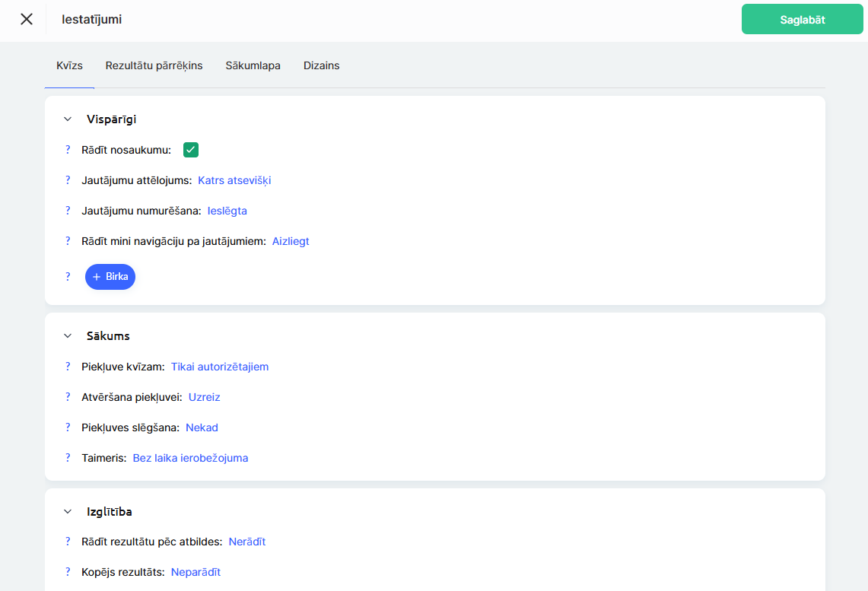Click the question mark beside Piekļuve kvīzam
Image resolution: width=868 pixels, height=591 pixels.
pyautogui.click(x=68, y=367)
